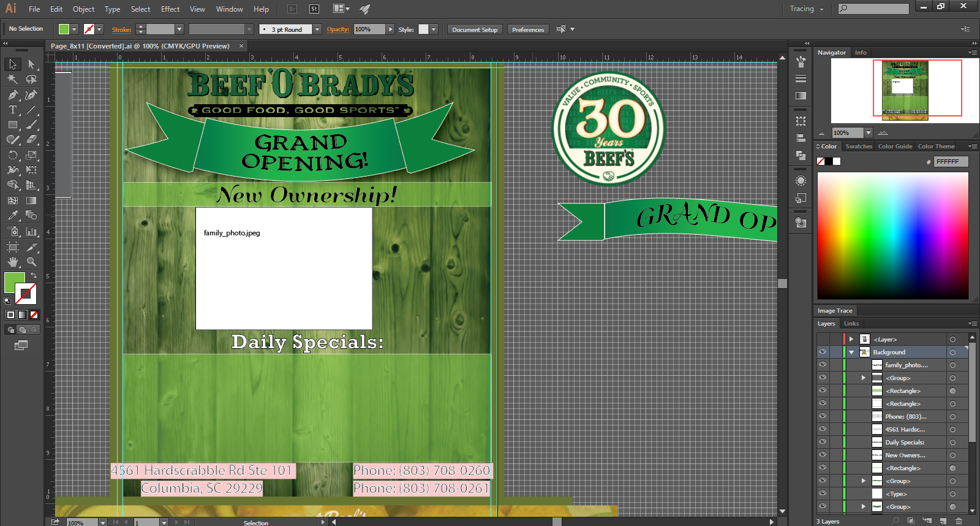Toggle visibility of <Type> layer item
The image size is (980, 526).
[x=823, y=494]
